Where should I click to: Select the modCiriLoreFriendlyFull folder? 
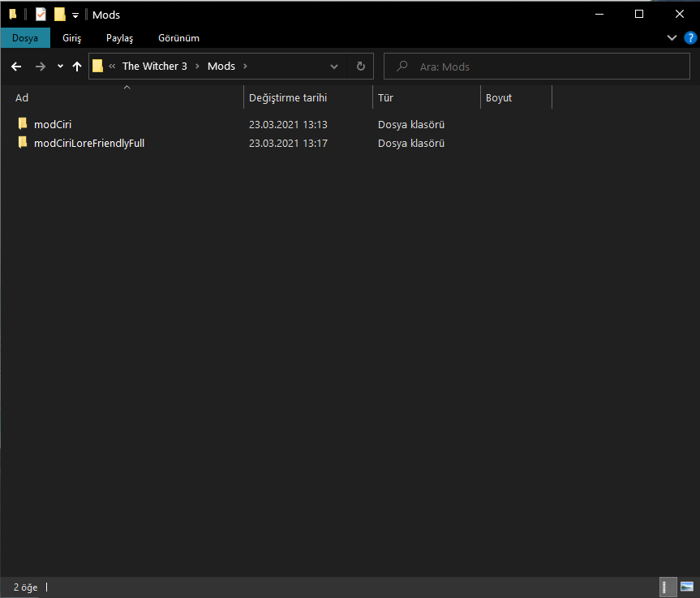[89, 143]
